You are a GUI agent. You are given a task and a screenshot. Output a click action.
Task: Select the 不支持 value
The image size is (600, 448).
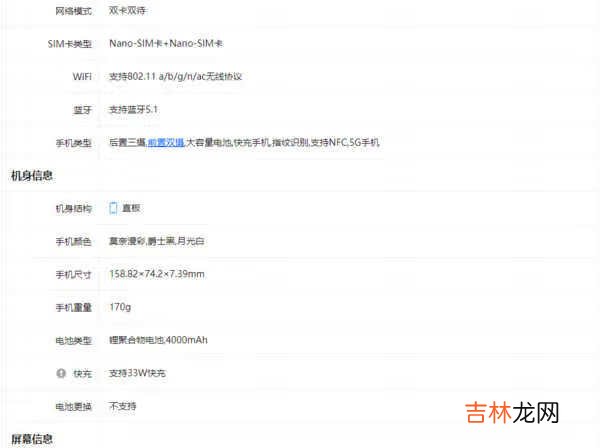point(123,406)
